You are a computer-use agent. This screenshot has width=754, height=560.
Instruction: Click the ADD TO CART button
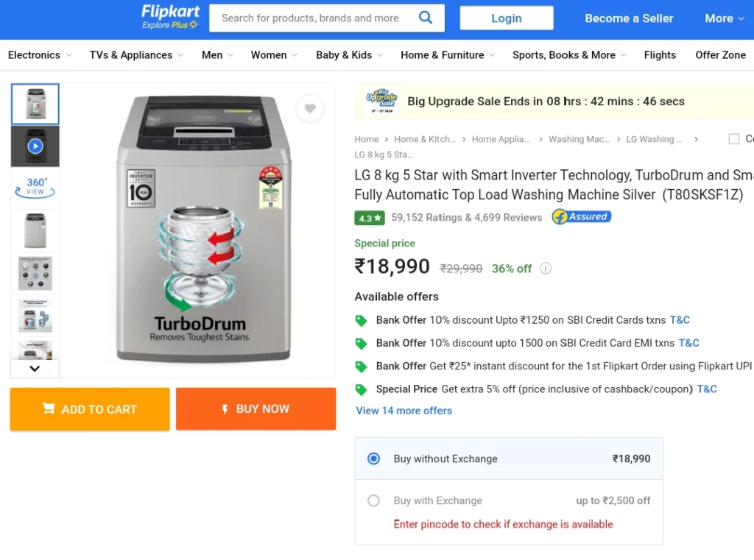click(x=90, y=409)
